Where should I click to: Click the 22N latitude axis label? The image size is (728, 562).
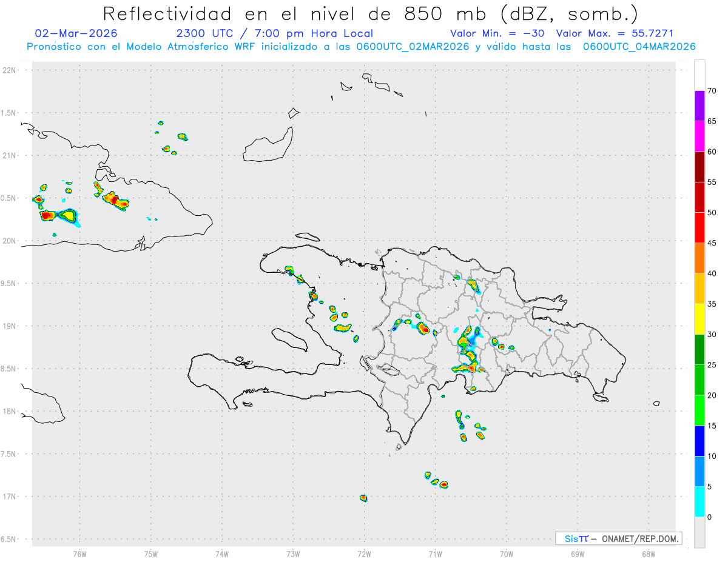[x=10, y=70]
